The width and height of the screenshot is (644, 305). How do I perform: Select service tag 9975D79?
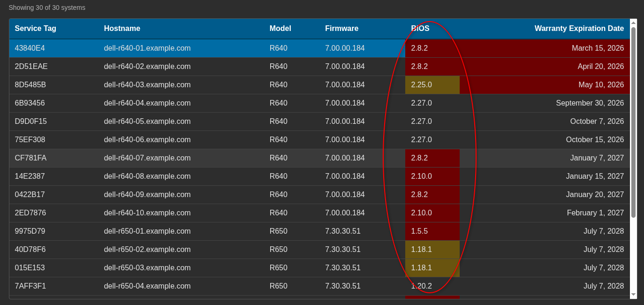click(30, 231)
